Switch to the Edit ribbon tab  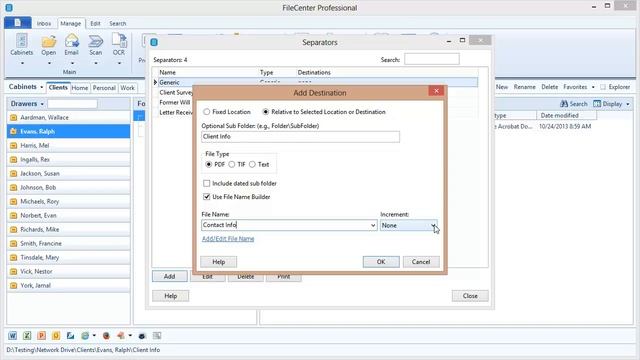(95, 24)
